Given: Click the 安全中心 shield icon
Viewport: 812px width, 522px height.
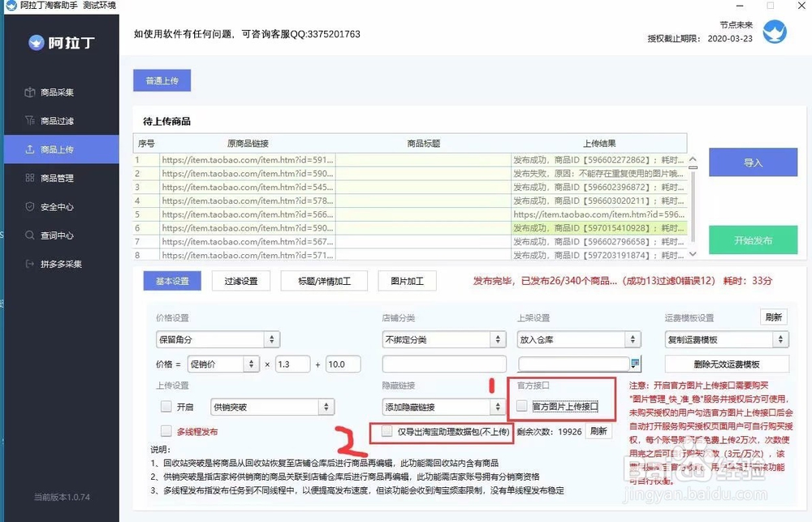Looking at the screenshot, I should pos(30,207).
